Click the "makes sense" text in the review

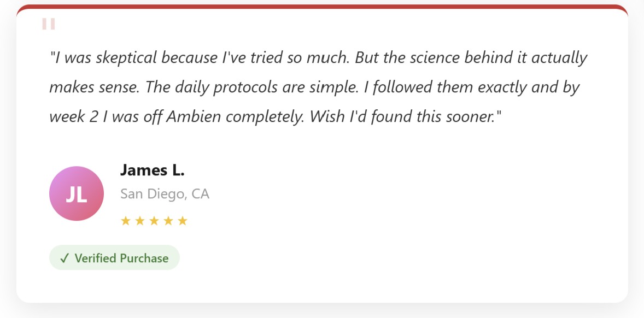94,87
